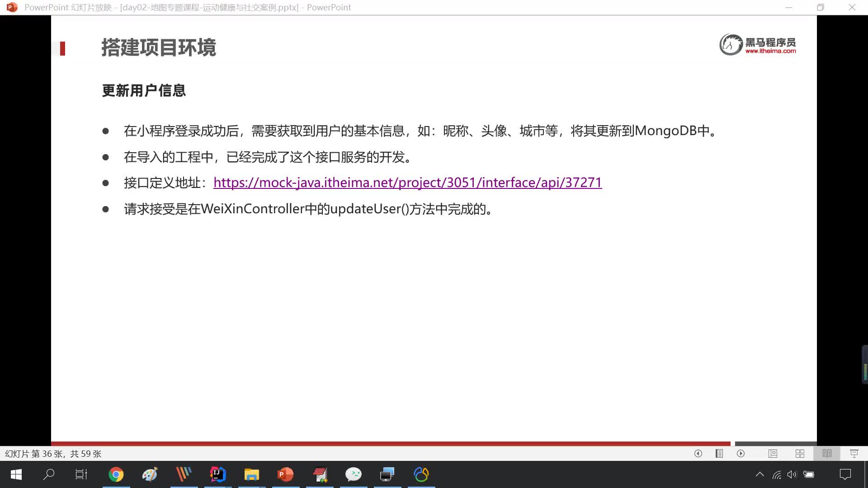The height and width of the screenshot is (488, 868).
Task: Close the PowerPoint window
Action: coord(852,7)
